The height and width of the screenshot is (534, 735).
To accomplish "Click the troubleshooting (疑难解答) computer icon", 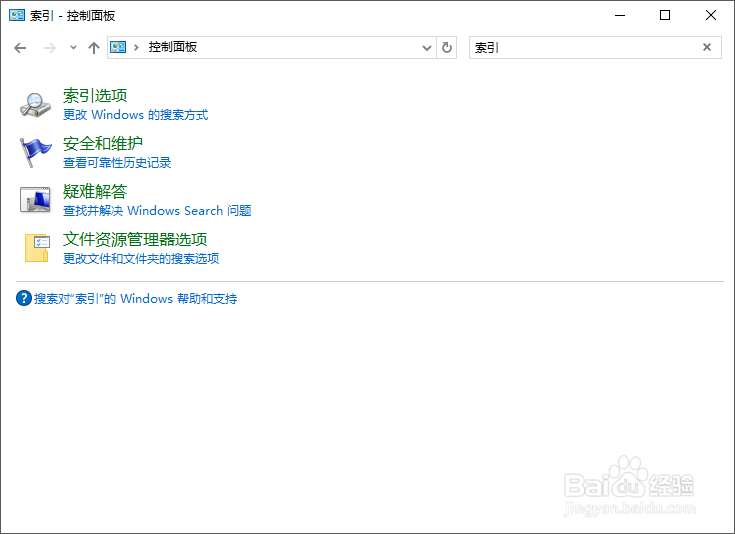I will click(x=35, y=200).
